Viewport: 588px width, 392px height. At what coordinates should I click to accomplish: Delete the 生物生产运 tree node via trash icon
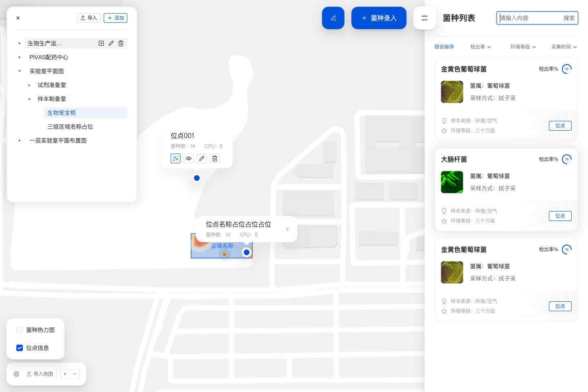[121, 43]
